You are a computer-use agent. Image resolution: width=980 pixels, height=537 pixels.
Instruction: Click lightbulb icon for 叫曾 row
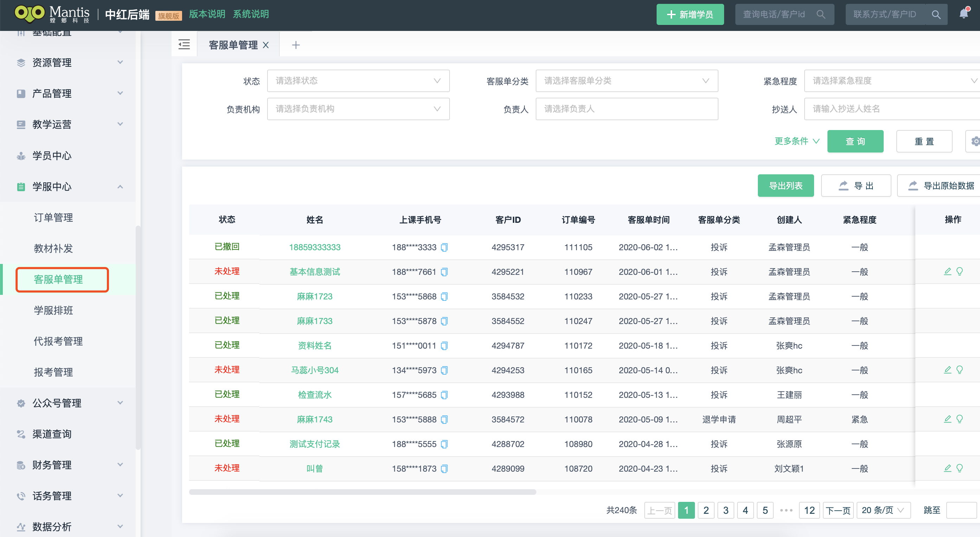960,468
